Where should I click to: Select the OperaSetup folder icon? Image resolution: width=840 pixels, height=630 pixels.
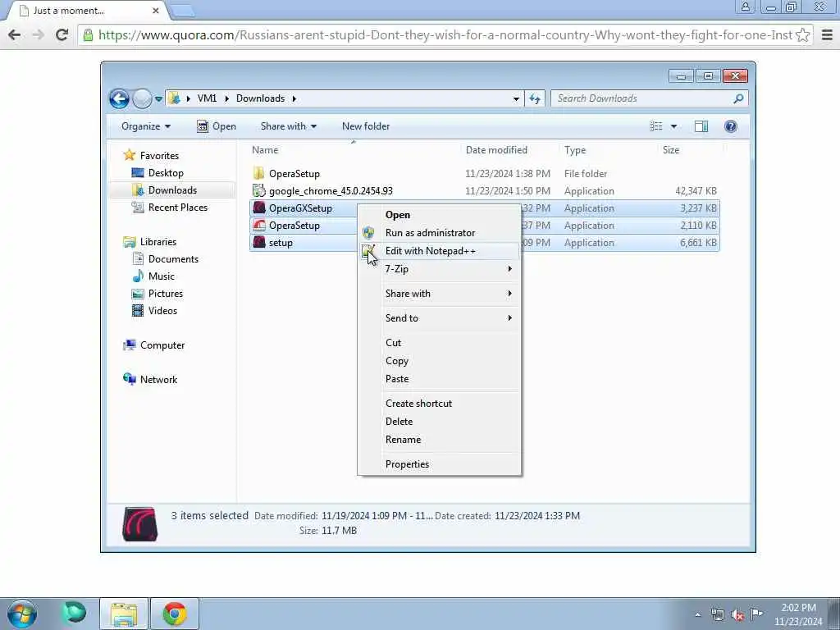coord(259,174)
